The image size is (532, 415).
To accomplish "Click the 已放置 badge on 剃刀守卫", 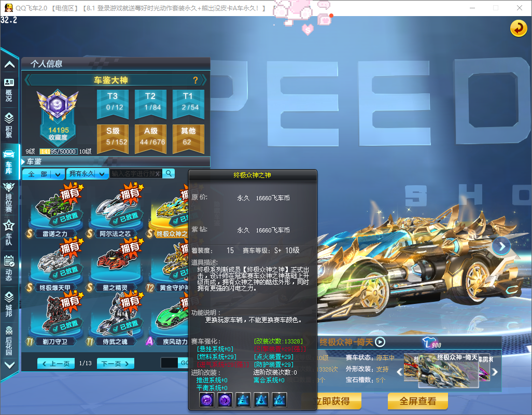I will click(x=66, y=326).
